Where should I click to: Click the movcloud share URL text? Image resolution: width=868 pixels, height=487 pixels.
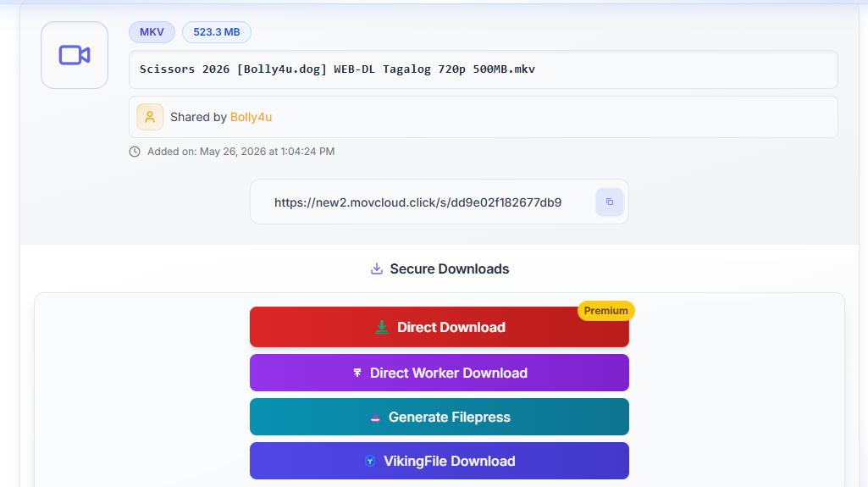(418, 202)
